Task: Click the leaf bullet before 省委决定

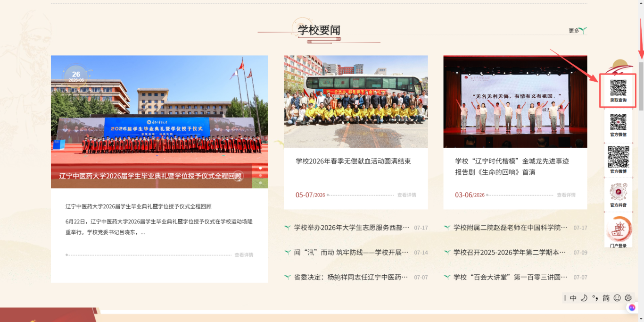Action: click(287, 277)
